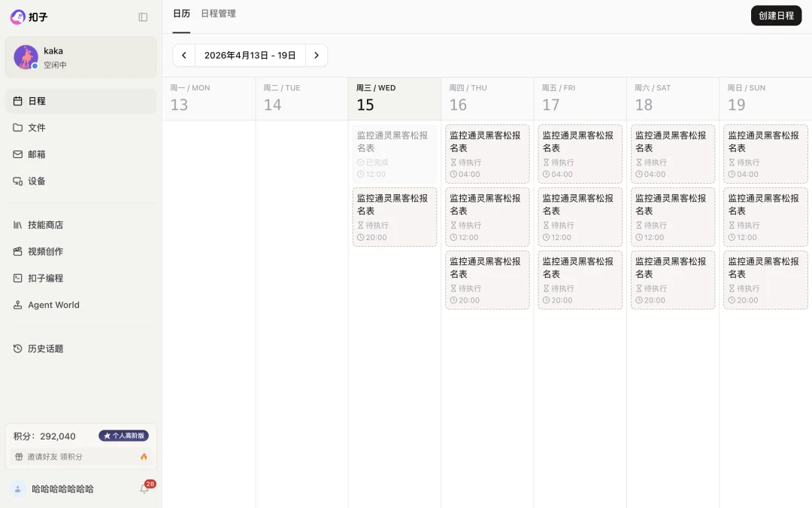Switch to the 日程管理 tab
Screen dimensions: 812x508
pyautogui.click(x=217, y=14)
